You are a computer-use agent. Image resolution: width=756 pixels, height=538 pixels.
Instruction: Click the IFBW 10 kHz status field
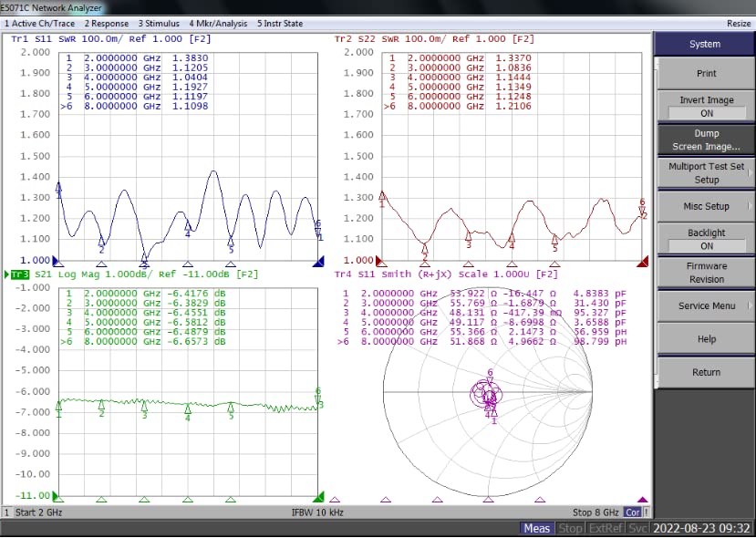(317, 512)
